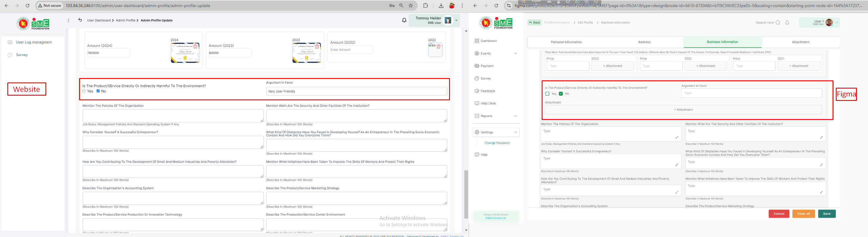Viewport: 868px width, 237px height.
Task: Click the back arrow in the Figma browser
Action: click(475, 6)
